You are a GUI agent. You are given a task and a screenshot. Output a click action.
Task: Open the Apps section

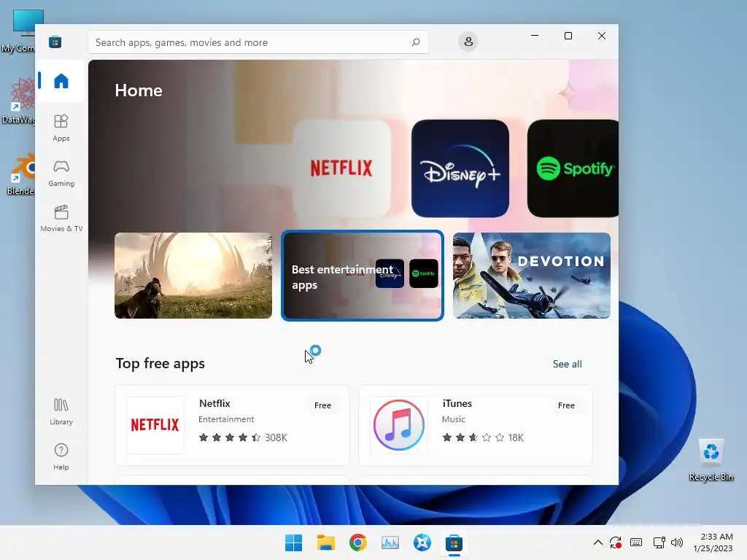[x=61, y=128]
